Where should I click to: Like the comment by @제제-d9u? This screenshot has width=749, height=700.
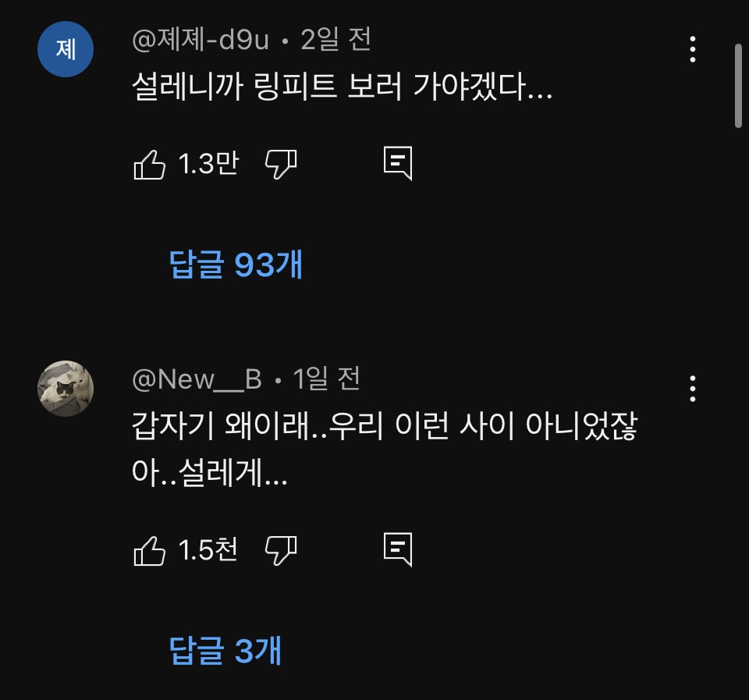(x=150, y=165)
